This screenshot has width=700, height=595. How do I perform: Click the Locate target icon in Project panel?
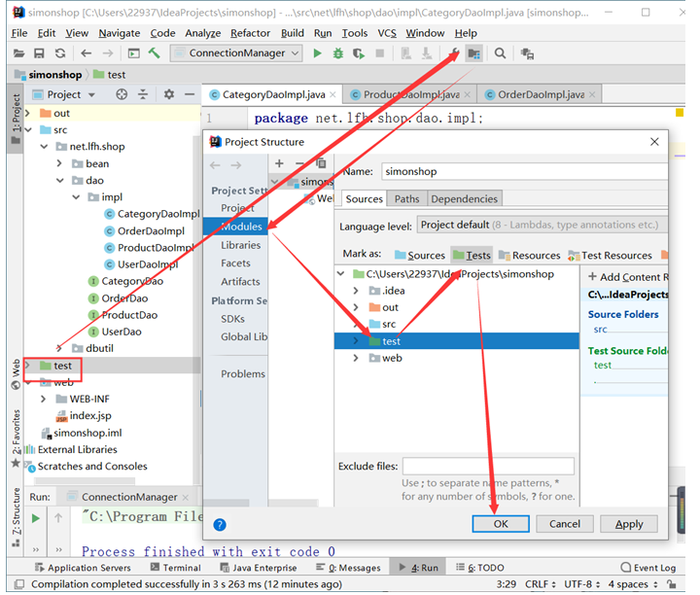pos(122,94)
